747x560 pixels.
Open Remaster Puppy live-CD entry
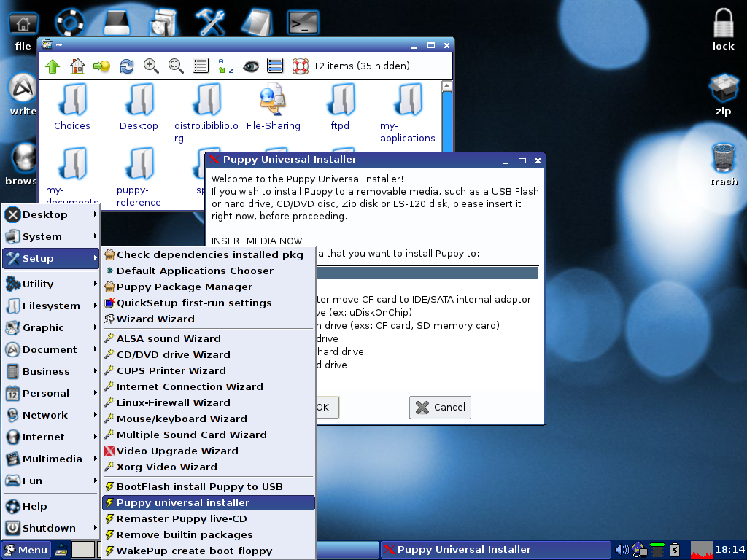coord(208,519)
